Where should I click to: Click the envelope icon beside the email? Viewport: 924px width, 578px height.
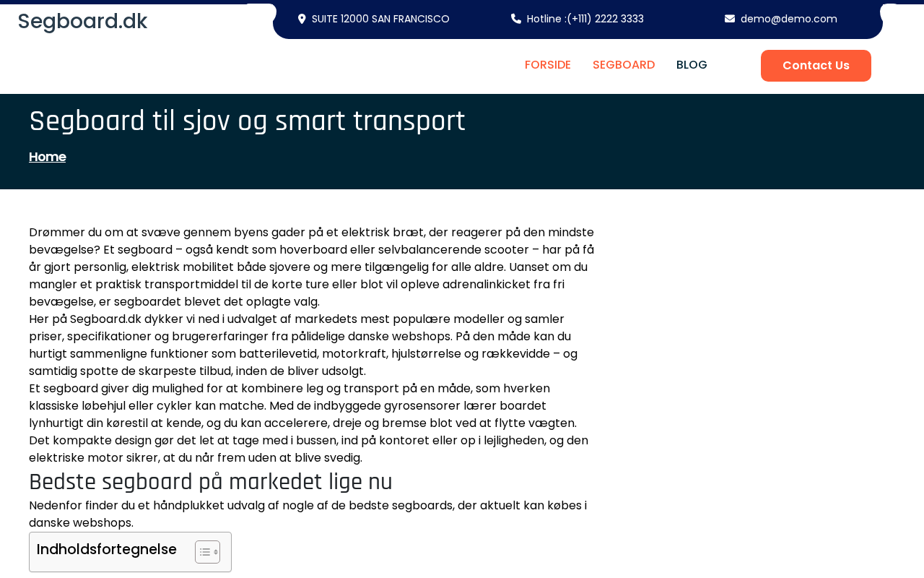coord(730,19)
